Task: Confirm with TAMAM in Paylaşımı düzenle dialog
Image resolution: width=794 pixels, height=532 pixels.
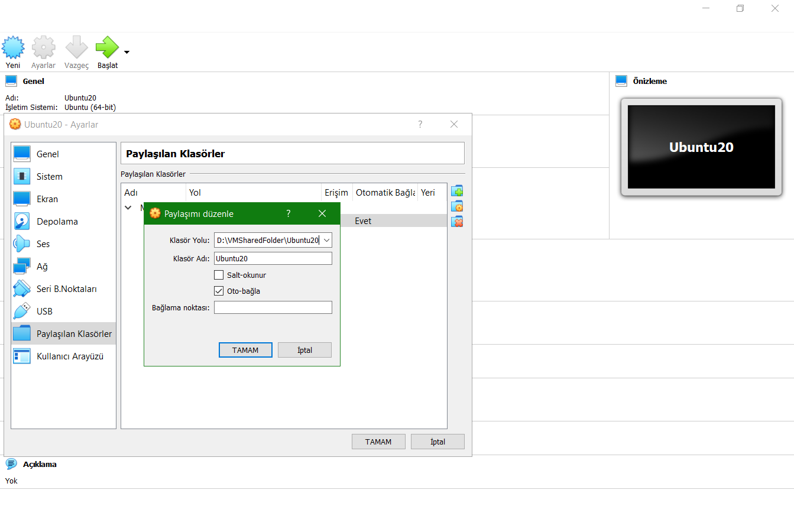Action: [245, 350]
